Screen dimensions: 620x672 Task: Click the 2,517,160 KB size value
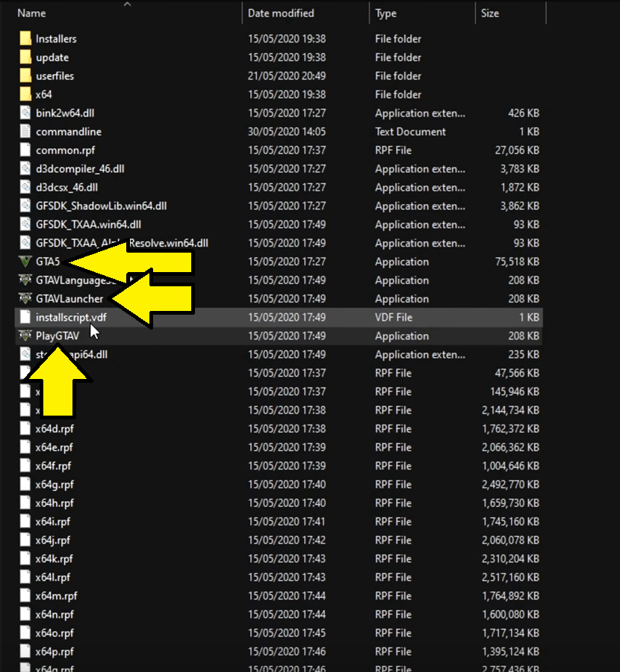click(510, 577)
